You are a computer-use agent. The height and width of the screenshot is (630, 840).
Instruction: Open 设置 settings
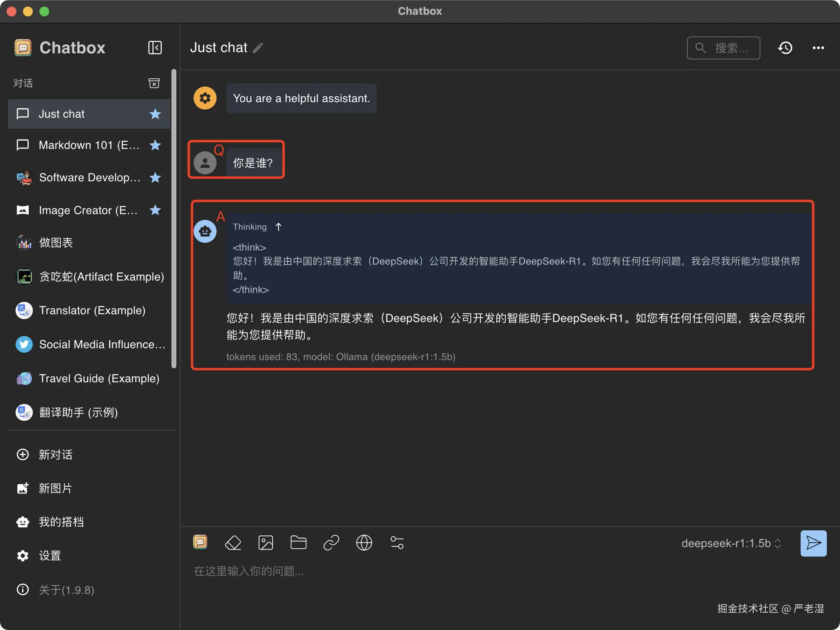click(x=50, y=556)
